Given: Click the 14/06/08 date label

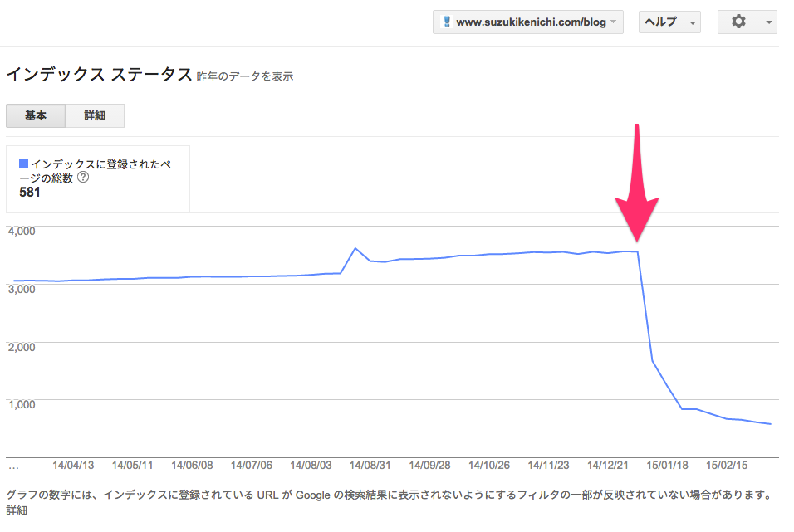Looking at the screenshot, I should [x=192, y=465].
